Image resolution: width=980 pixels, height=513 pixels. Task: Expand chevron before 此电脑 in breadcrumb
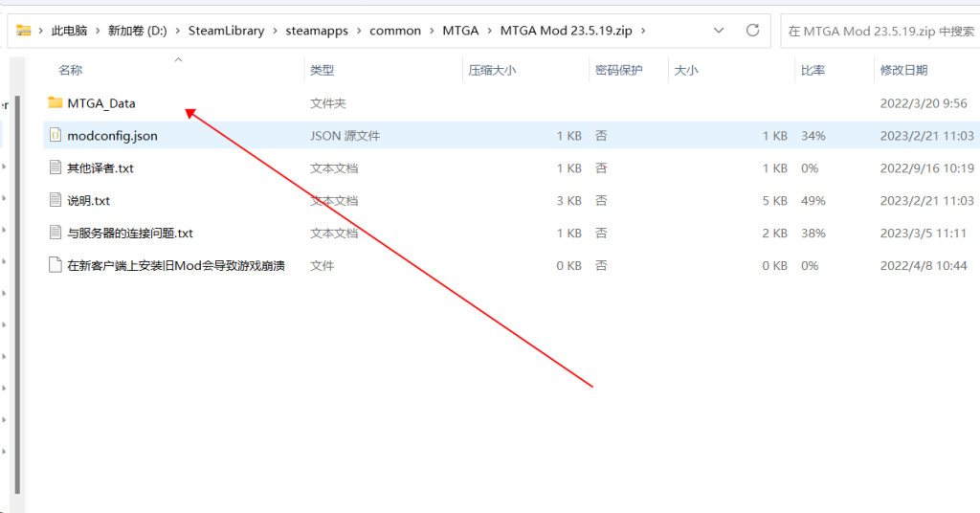coord(40,31)
